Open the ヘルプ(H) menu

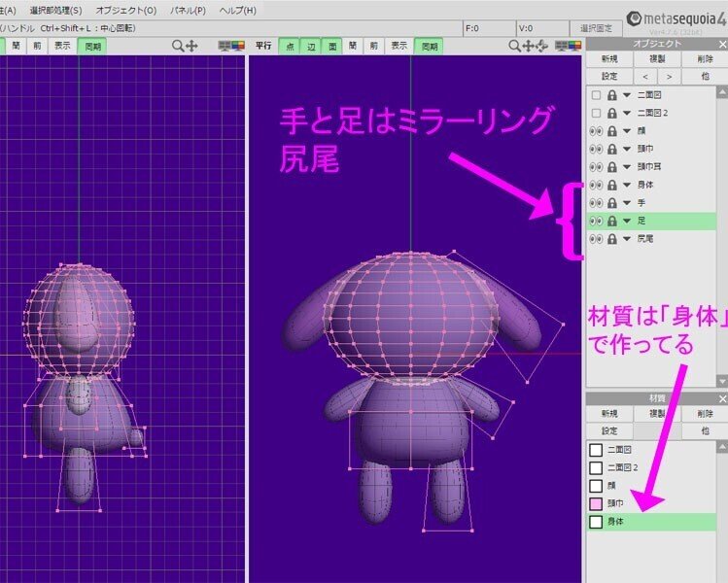pos(238,11)
